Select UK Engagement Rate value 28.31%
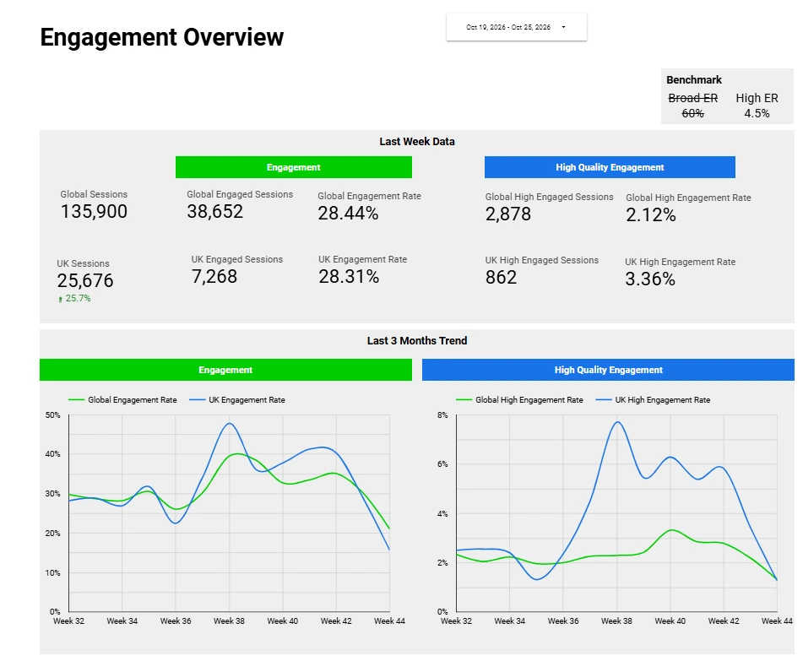The width and height of the screenshot is (803, 672). coord(349,277)
